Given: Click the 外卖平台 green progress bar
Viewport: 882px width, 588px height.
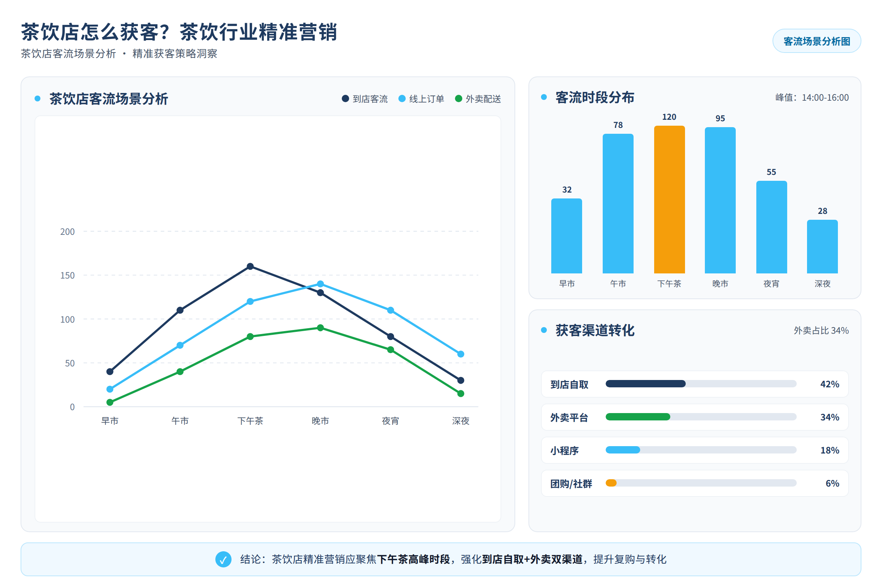Looking at the screenshot, I should [x=701, y=417].
